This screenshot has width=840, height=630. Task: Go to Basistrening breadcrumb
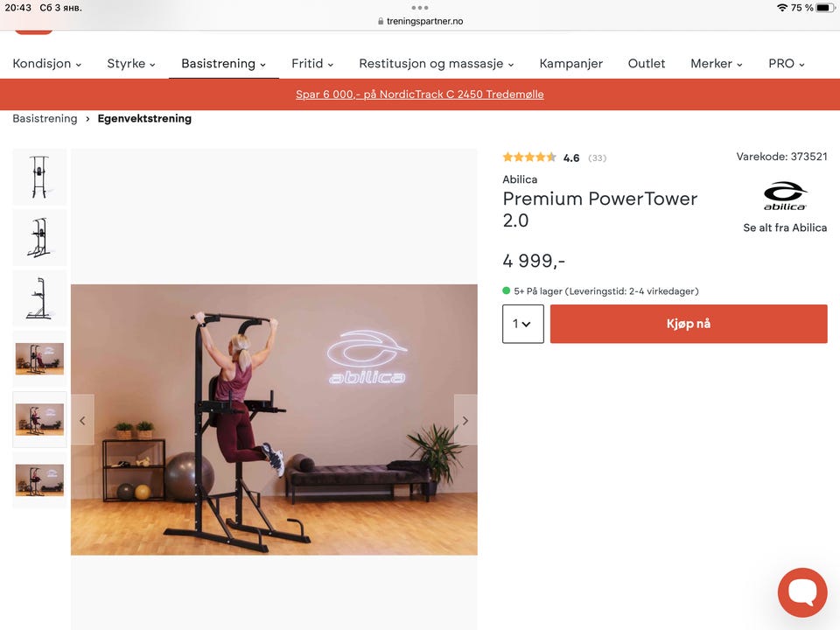pos(45,118)
